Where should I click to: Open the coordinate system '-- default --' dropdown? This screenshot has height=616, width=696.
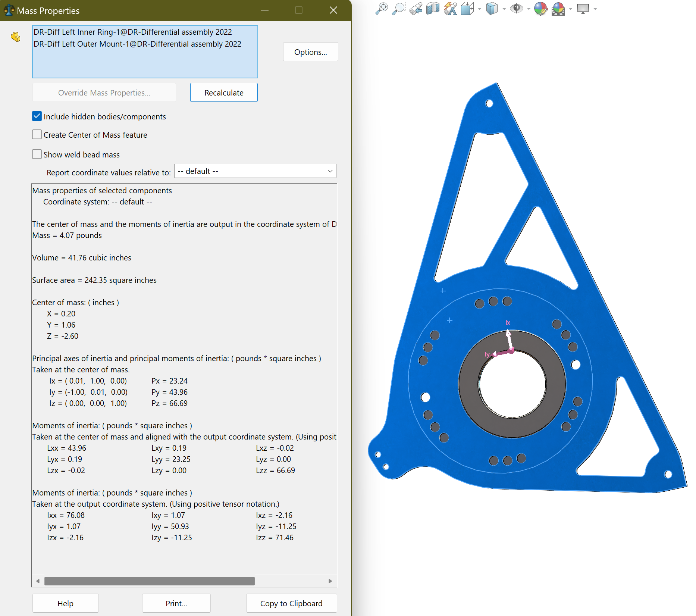pos(255,171)
